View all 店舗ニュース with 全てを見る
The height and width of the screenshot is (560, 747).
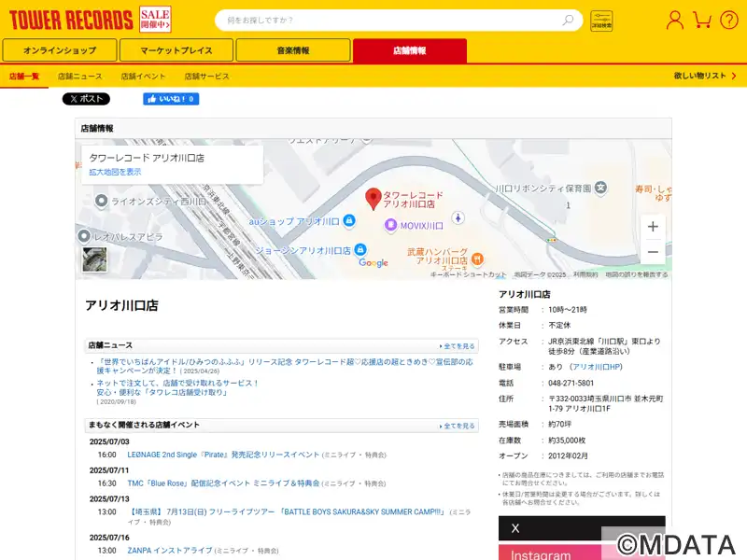coord(458,346)
